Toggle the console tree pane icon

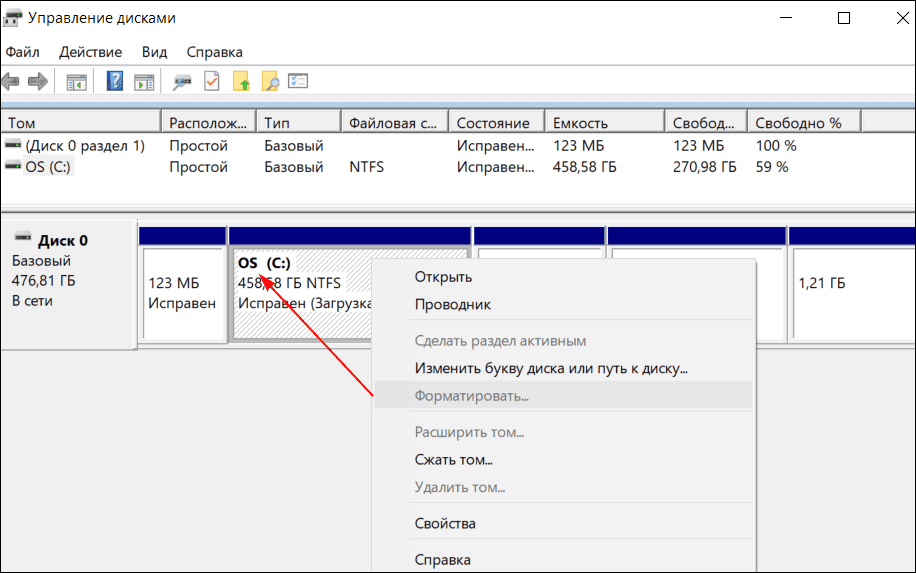[x=76, y=82]
